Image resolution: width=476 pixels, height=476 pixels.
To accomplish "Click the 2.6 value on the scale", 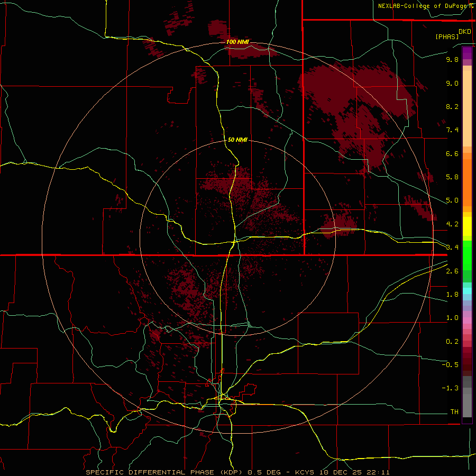I will [x=452, y=271].
